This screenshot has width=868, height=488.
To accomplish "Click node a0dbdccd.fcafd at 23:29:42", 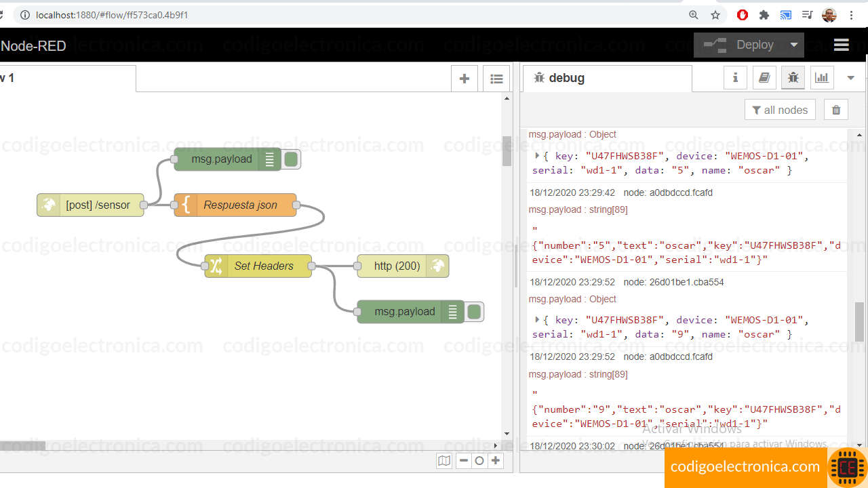I will tap(668, 192).
